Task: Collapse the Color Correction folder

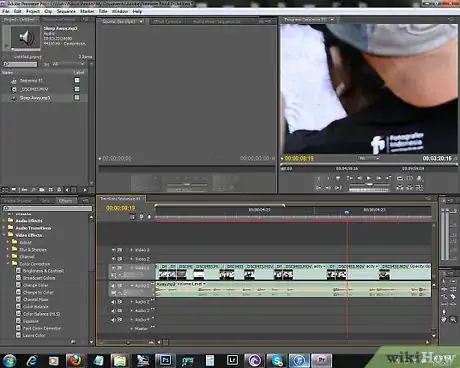Action: pos(8,263)
